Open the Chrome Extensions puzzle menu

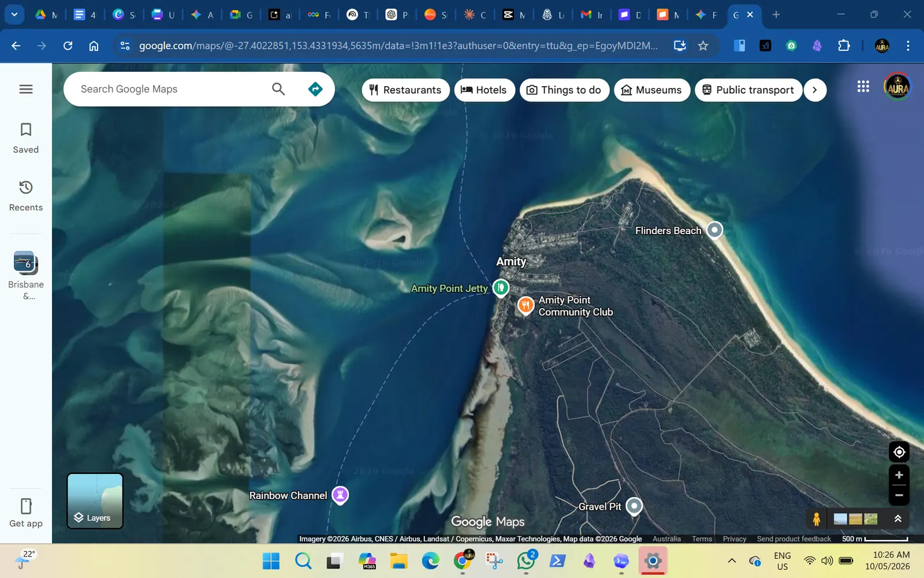click(844, 46)
